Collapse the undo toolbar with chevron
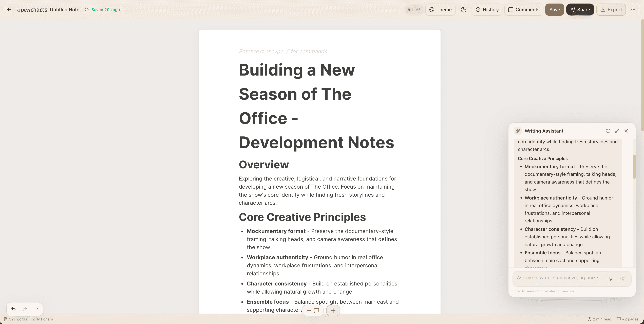Viewport: 644px width, 324px height. click(x=37, y=309)
